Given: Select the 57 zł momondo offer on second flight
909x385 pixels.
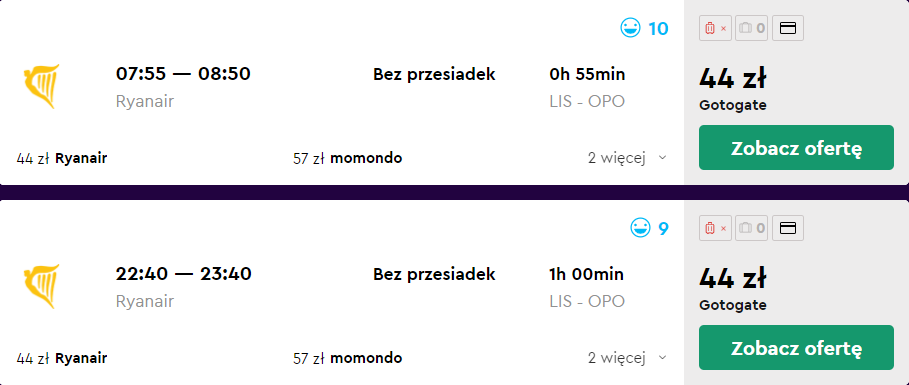Looking at the screenshot, I should [348, 358].
